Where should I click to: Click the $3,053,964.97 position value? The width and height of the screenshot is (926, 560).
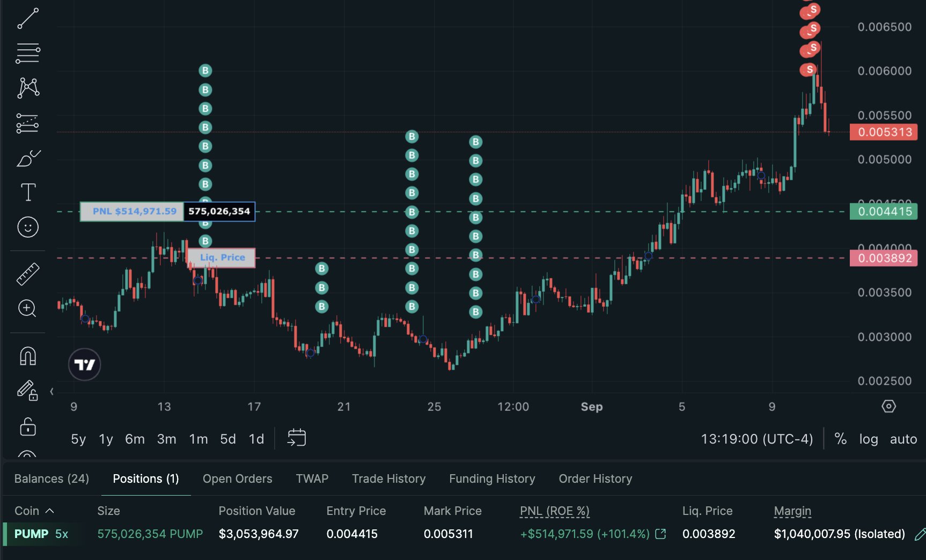[259, 534]
